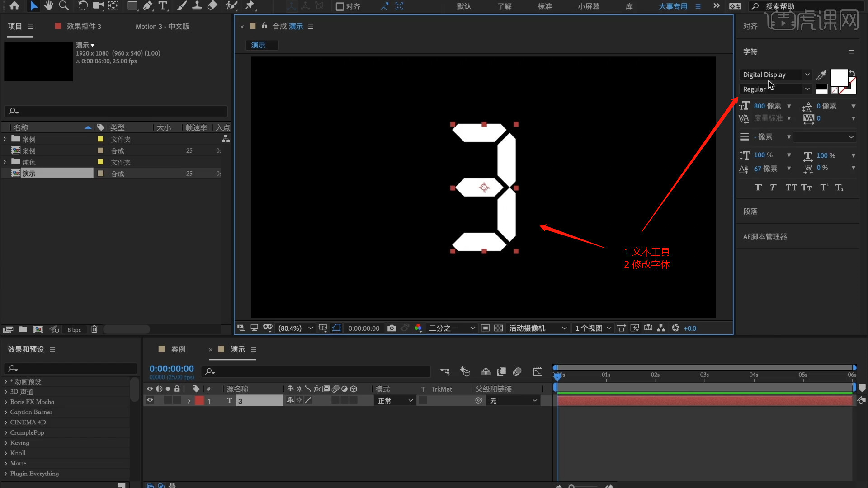Viewport: 868px width, 488px height.
Task: Switch to 小屏幕 workspace
Action: pos(588,6)
